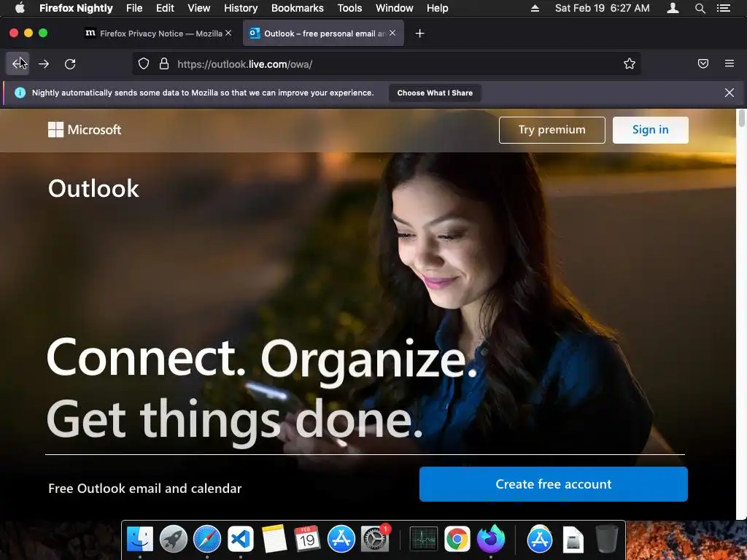Image resolution: width=747 pixels, height=560 pixels.
Task: Open Spotlight search in menu bar
Action: click(x=700, y=8)
